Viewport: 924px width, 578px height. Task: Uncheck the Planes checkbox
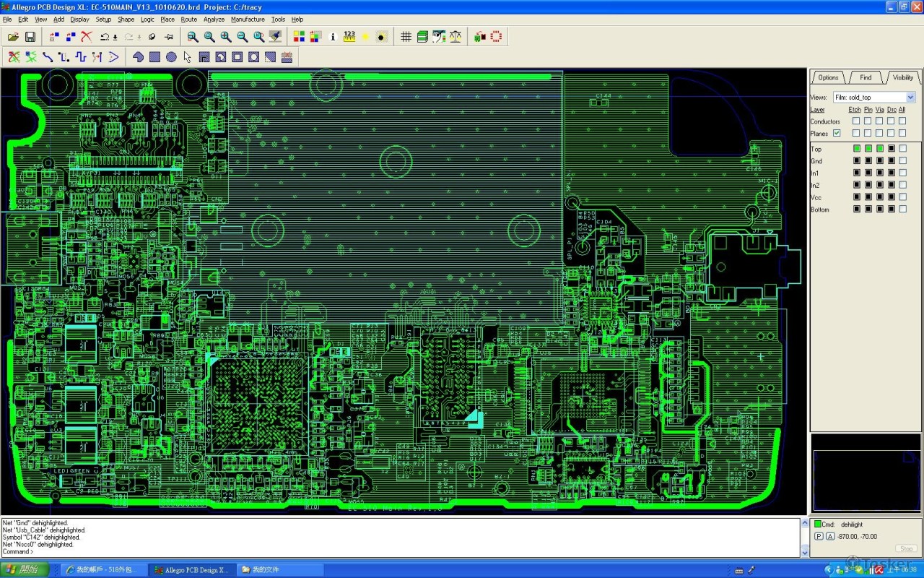pyautogui.click(x=837, y=133)
